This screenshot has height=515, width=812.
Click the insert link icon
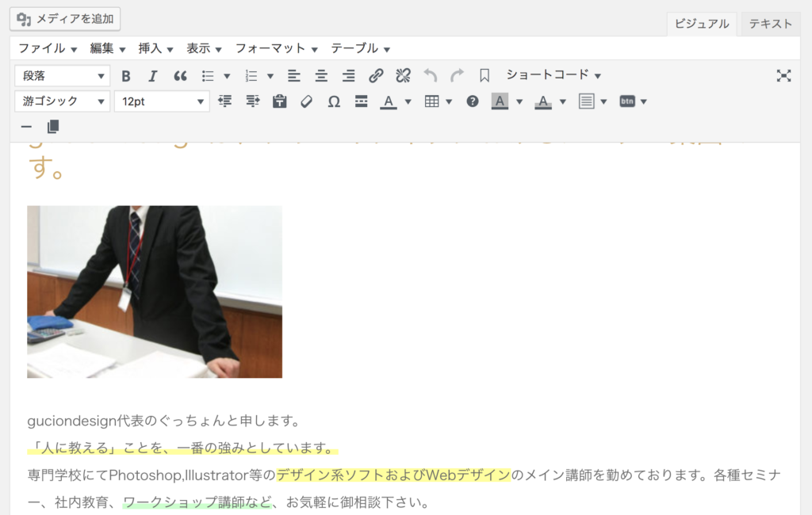(376, 76)
